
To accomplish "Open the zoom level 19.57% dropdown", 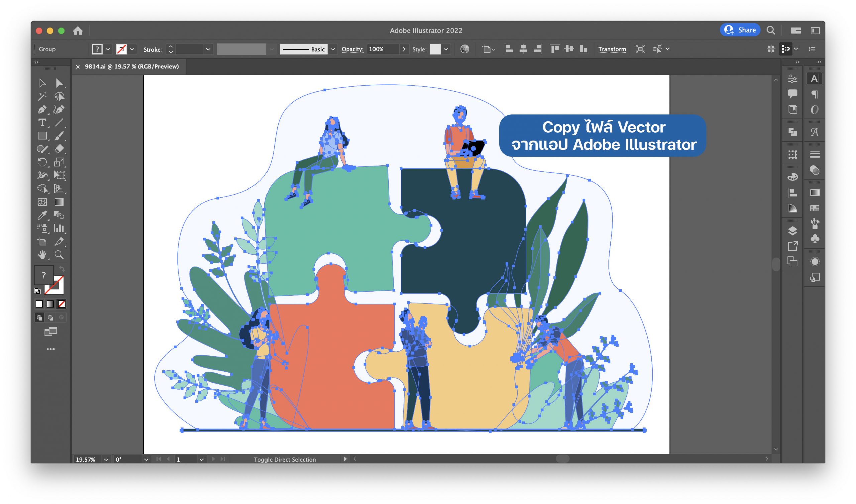I will 106,460.
